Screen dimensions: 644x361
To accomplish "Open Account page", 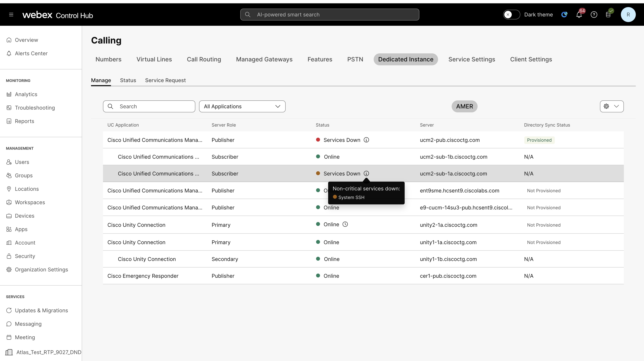I will pyautogui.click(x=25, y=243).
